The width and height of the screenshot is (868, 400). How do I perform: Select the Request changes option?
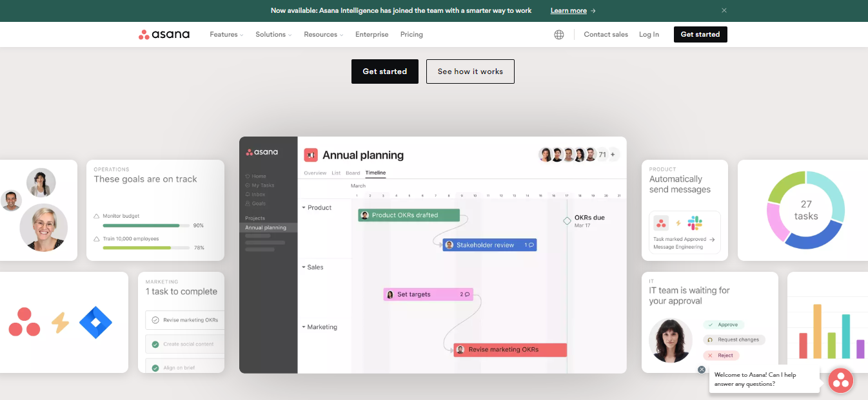pos(734,339)
